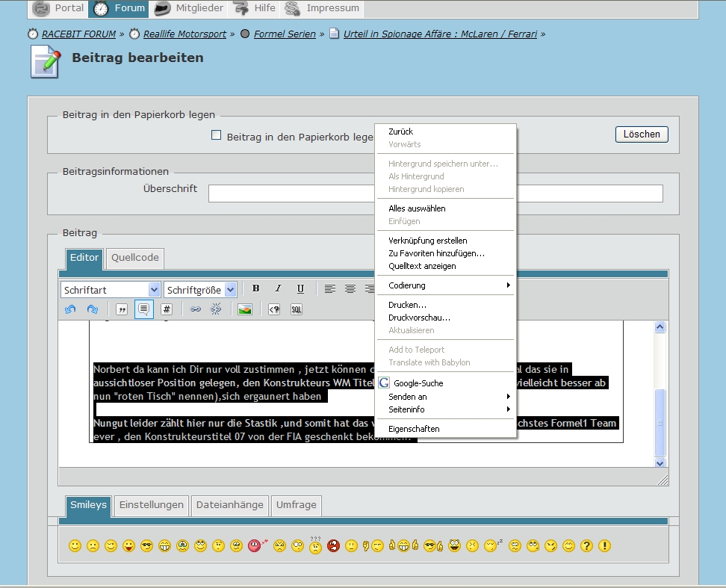Image resolution: width=726 pixels, height=588 pixels.
Task: Click the Bold formatting icon
Action: coord(255,289)
